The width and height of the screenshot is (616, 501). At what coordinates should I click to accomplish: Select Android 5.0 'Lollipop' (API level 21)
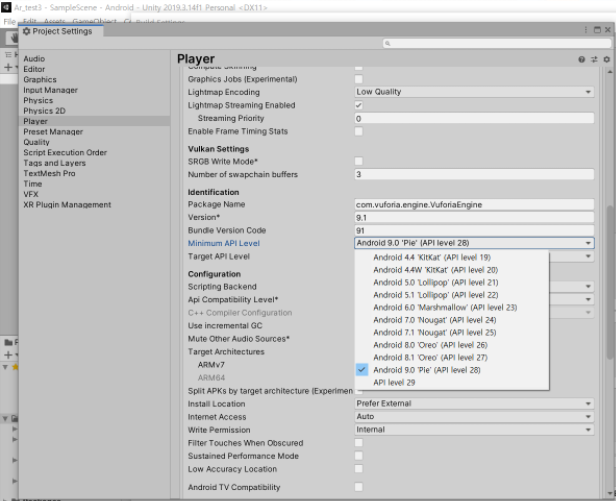(452, 283)
